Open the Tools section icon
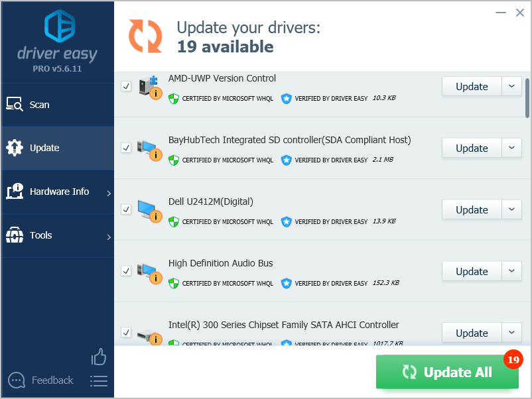Image resolution: width=532 pixels, height=399 pixels. [x=15, y=235]
